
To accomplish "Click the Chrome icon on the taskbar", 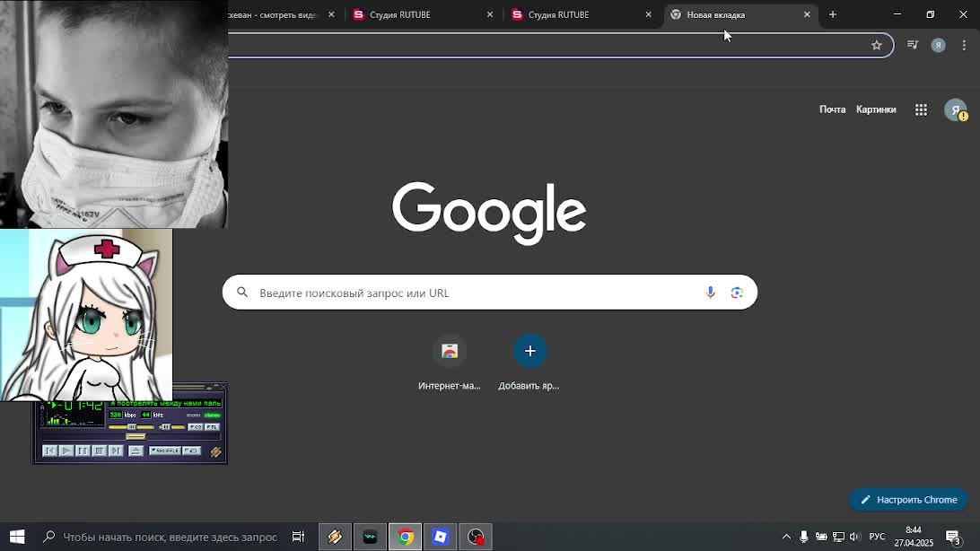I will (x=405, y=537).
